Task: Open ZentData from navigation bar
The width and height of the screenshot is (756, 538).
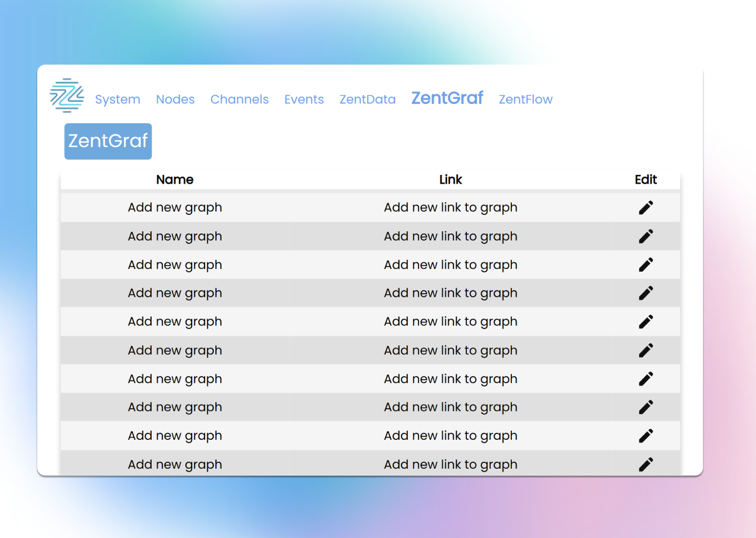Action: click(367, 99)
